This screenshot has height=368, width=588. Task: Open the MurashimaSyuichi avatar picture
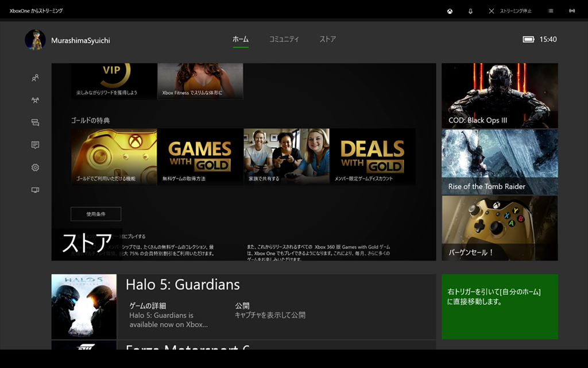[x=35, y=40]
